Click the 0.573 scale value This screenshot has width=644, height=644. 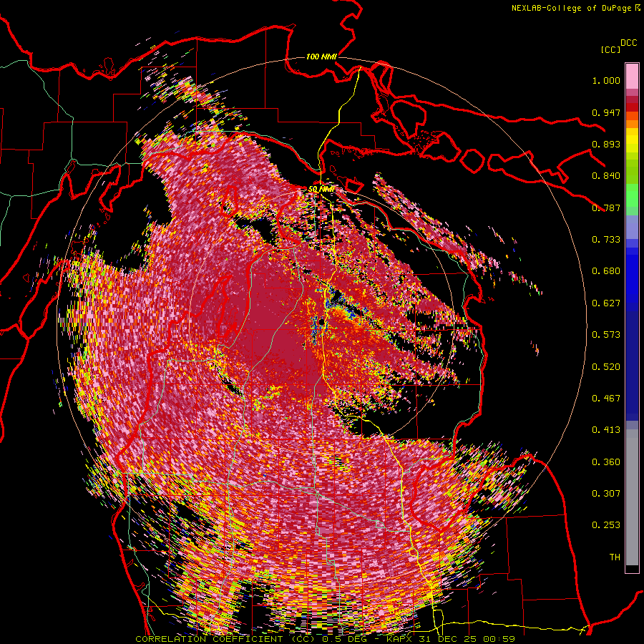tap(606, 335)
